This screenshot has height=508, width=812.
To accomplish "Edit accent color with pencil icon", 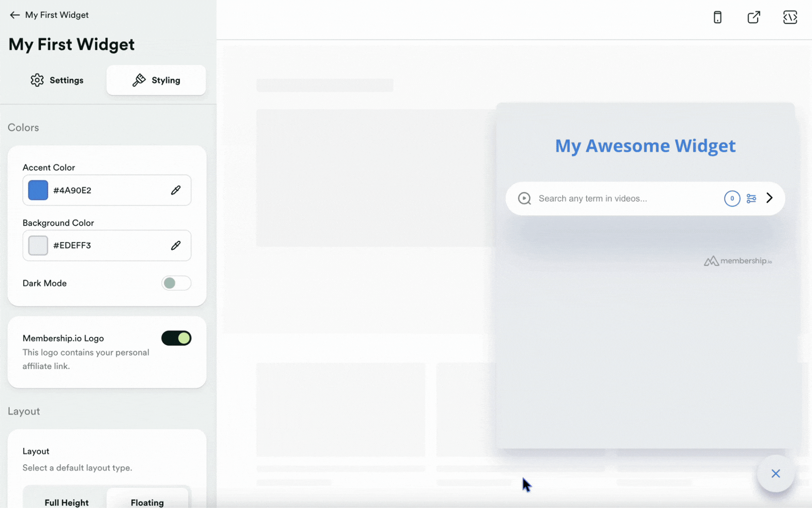I will pos(175,190).
